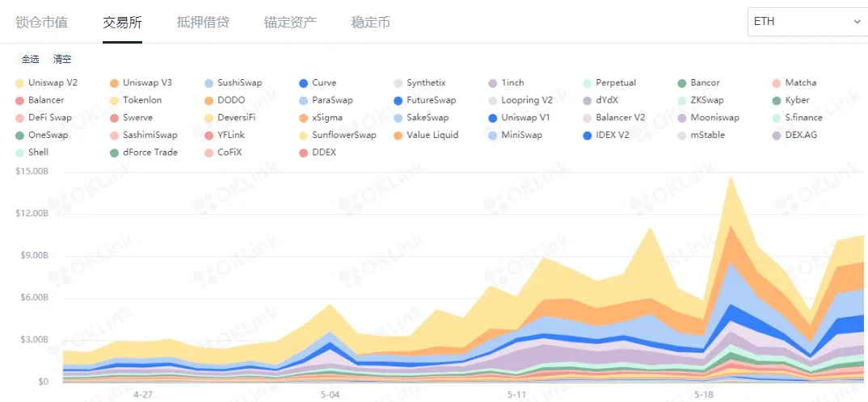Click the Balancer legend icon
The image size is (868, 402).
pyautogui.click(x=19, y=101)
